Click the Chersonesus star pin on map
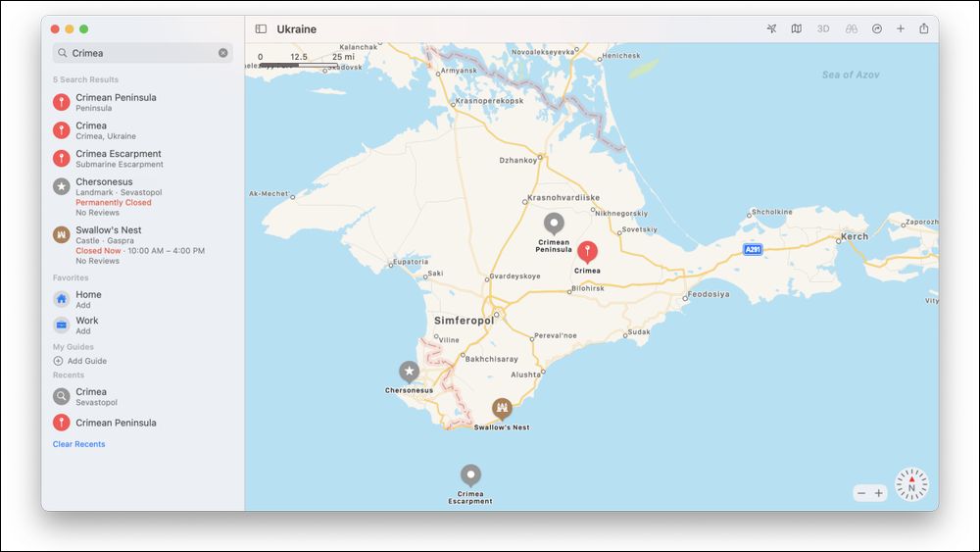This screenshot has width=980, height=552. tap(409, 372)
